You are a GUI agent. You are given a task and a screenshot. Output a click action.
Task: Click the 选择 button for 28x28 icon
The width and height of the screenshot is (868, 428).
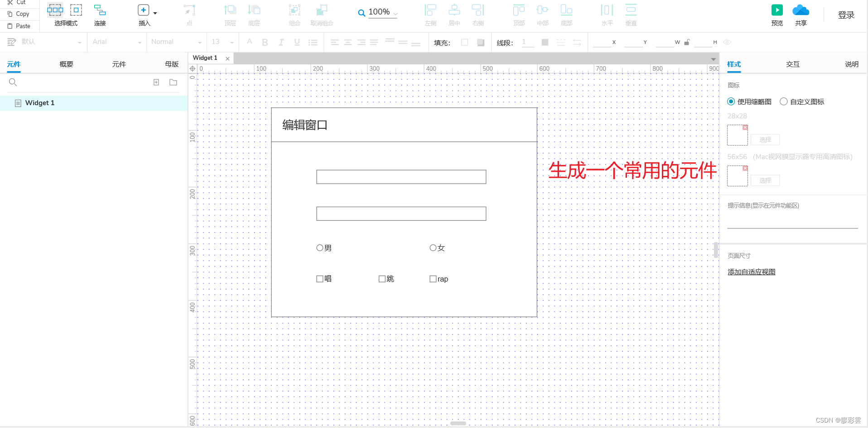tap(764, 140)
